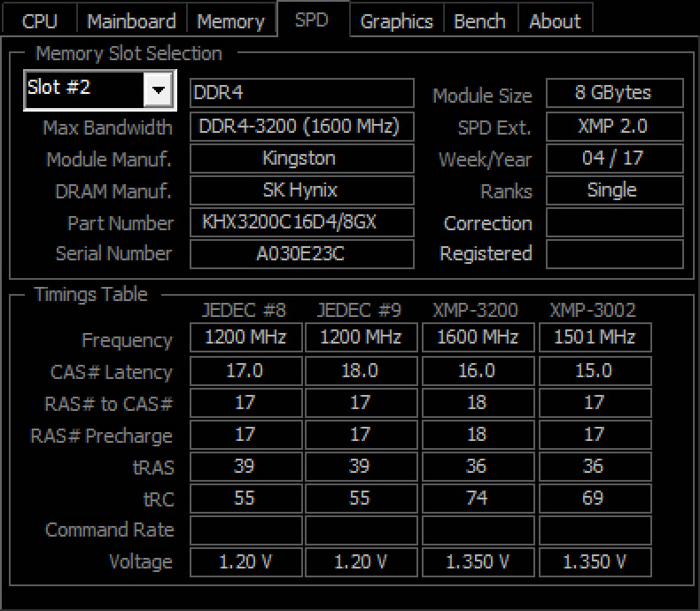Screen dimensions: 700x611
Task: Click the JEDEC #8 column header
Action: (244, 310)
